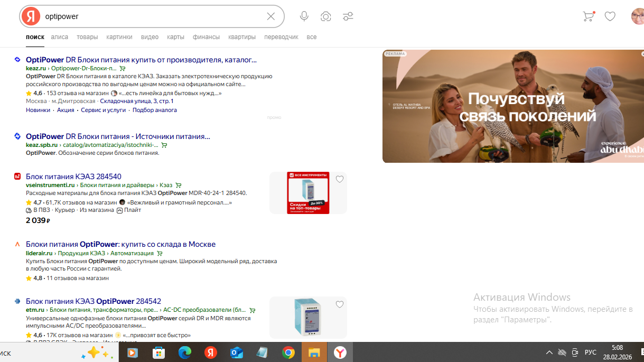
Task: Switch to the финансы tab
Action: tap(206, 37)
